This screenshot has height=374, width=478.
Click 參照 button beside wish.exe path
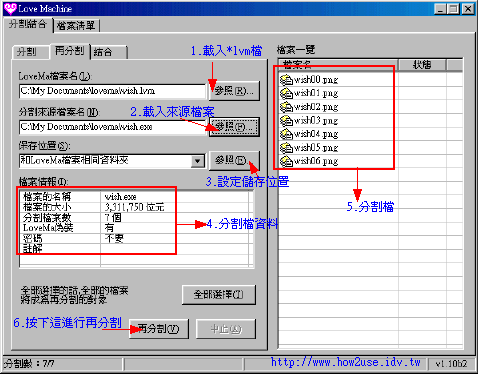(234, 127)
